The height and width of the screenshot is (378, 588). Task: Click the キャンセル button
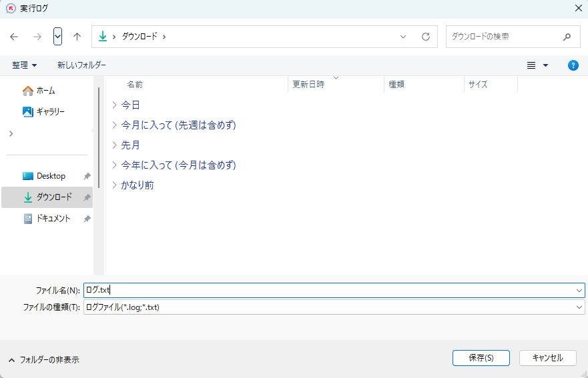(547, 358)
